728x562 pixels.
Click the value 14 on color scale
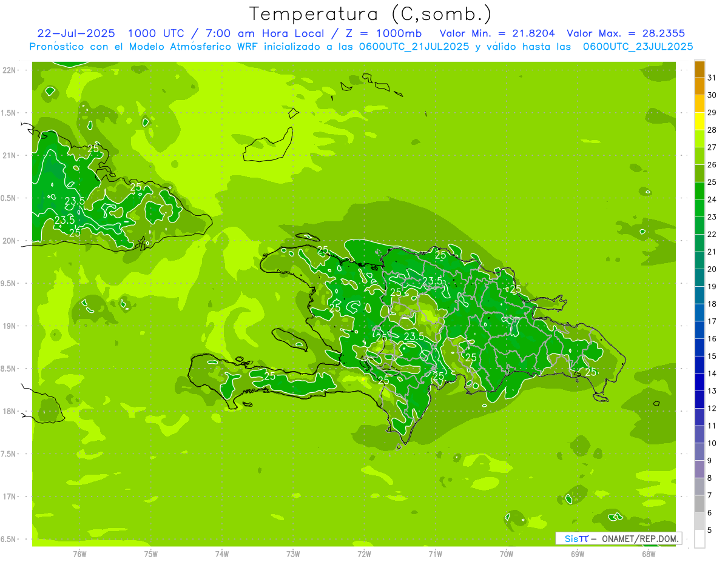712,373
